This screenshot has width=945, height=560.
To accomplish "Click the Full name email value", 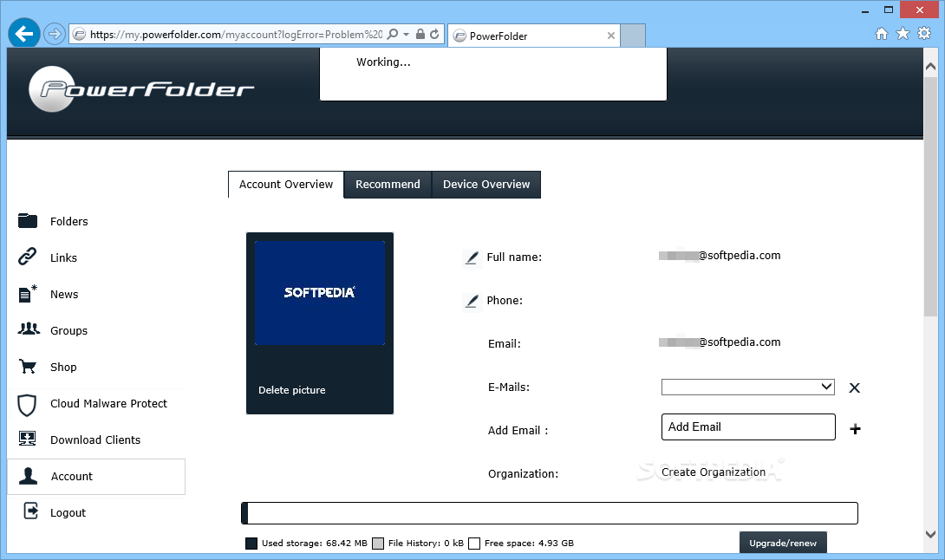I will click(x=720, y=256).
